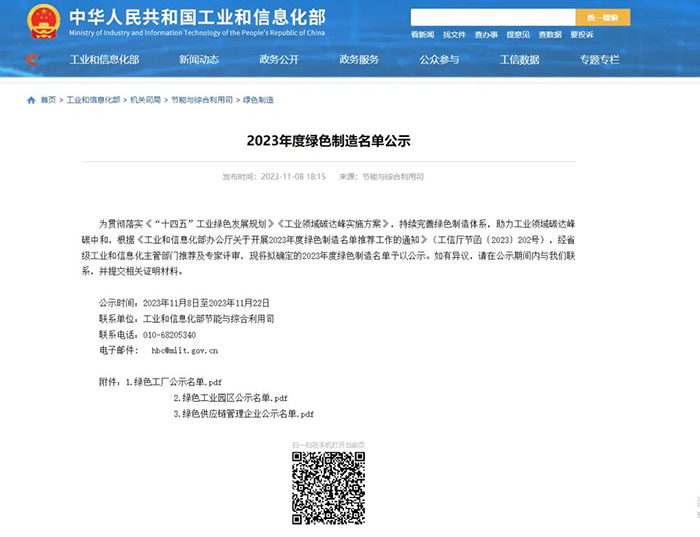
Task: Click the ministry name header text
Action: point(197,17)
